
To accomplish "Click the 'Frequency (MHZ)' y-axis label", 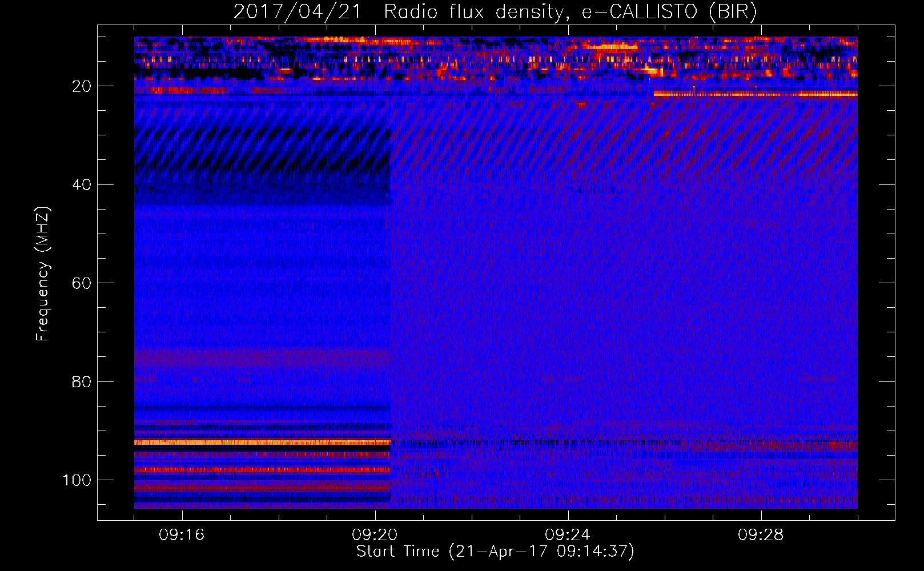I will (x=43, y=274).
